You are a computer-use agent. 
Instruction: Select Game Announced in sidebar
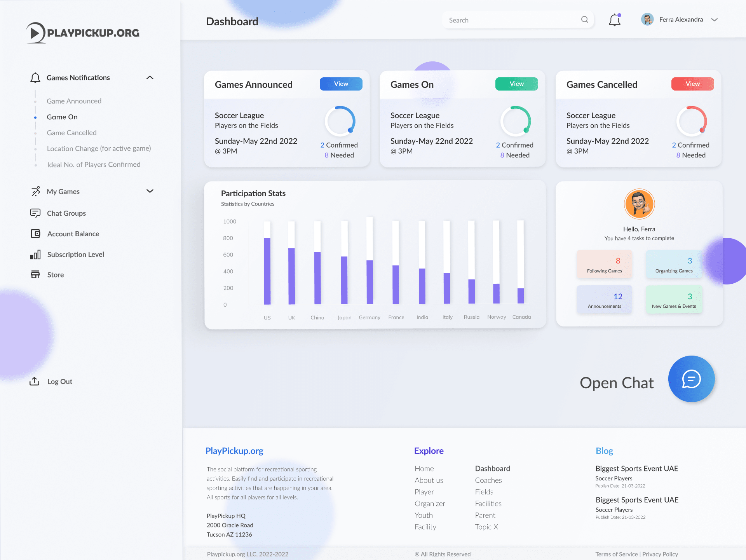[x=74, y=101]
